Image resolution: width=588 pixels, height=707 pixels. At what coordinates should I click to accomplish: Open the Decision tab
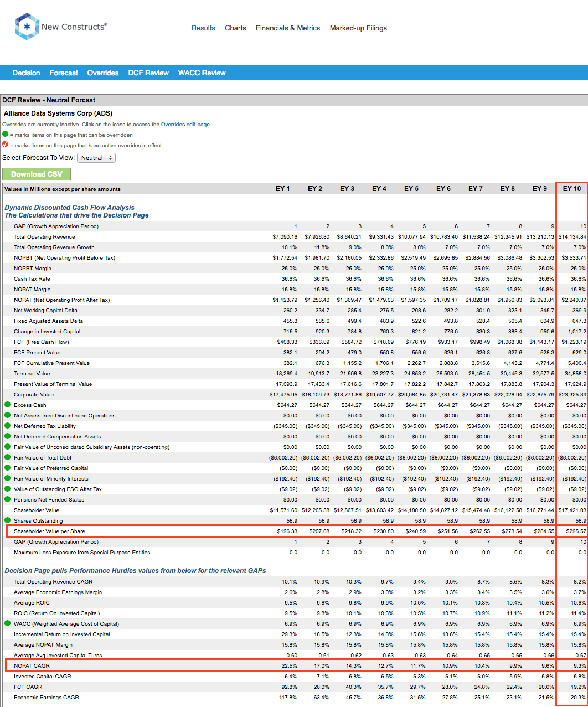(x=26, y=73)
